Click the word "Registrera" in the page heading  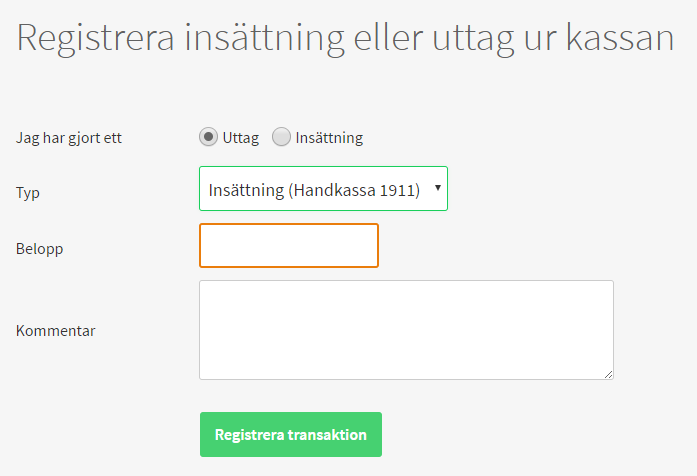coord(97,38)
